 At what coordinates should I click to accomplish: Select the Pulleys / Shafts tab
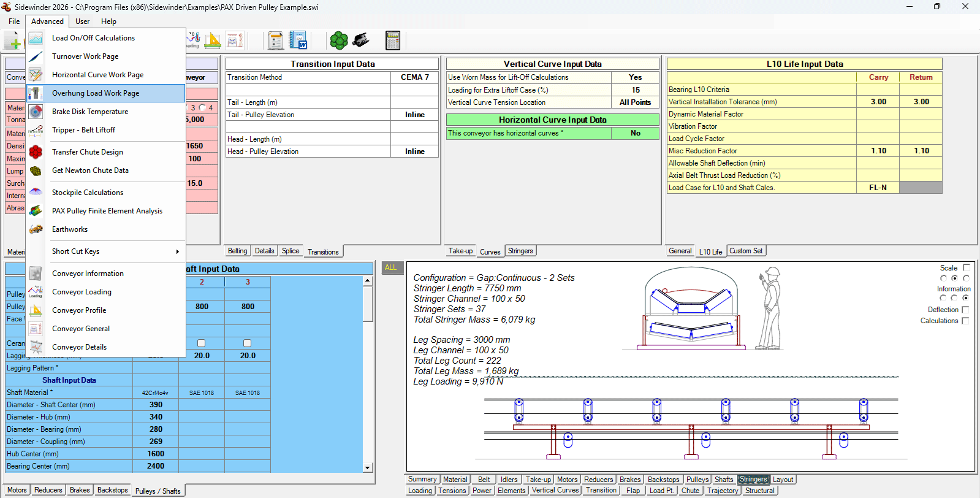(x=158, y=491)
